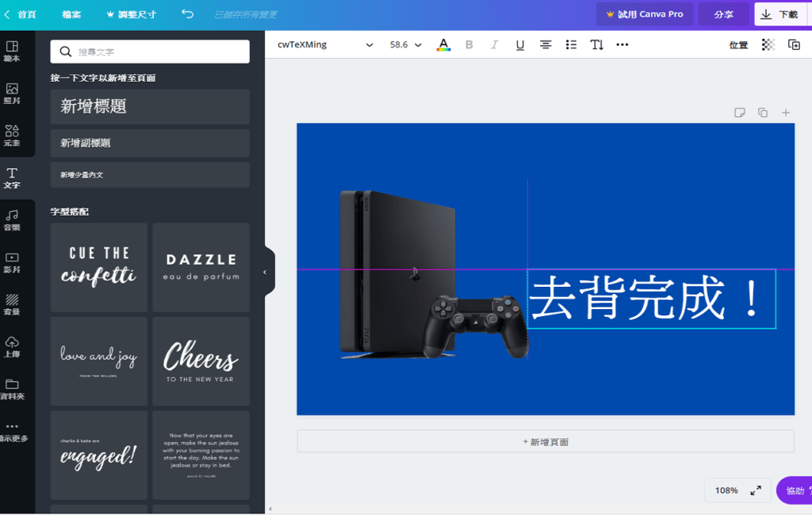This screenshot has height=515, width=812.
Task: Open the 資料夾 folders sidebar tab
Action: tap(12, 390)
